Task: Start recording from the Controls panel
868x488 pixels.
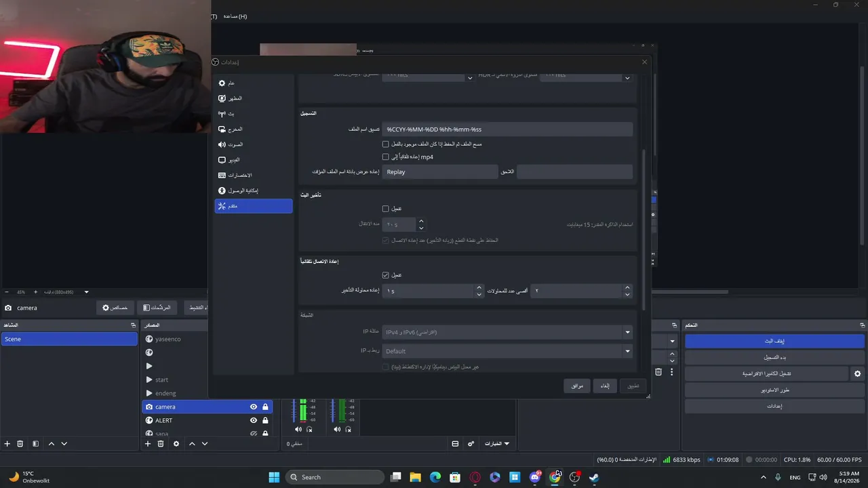Action: coord(774,357)
